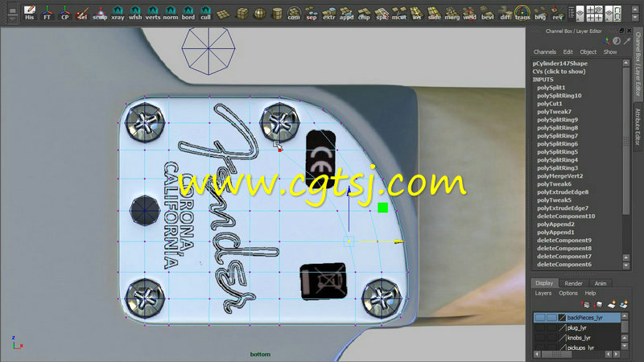Click the His shelf icon
The image size is (644, 362).
tap(29, 13)
